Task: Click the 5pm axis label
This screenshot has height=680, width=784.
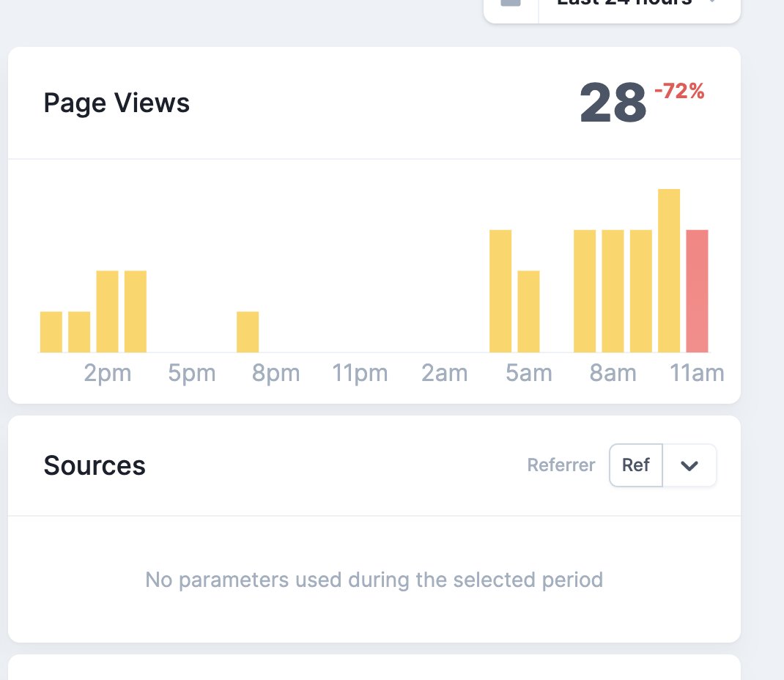Action: [x=191, y=373]
